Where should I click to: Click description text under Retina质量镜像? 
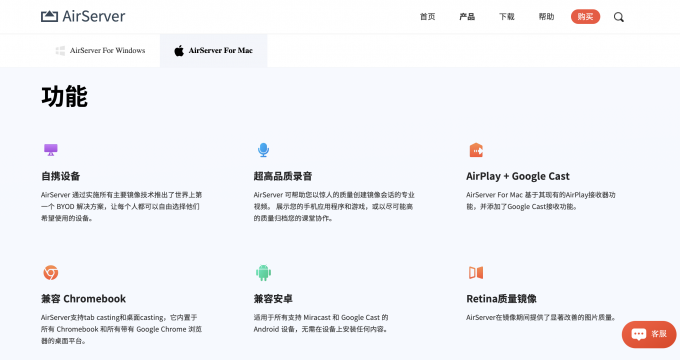(541, 317)
